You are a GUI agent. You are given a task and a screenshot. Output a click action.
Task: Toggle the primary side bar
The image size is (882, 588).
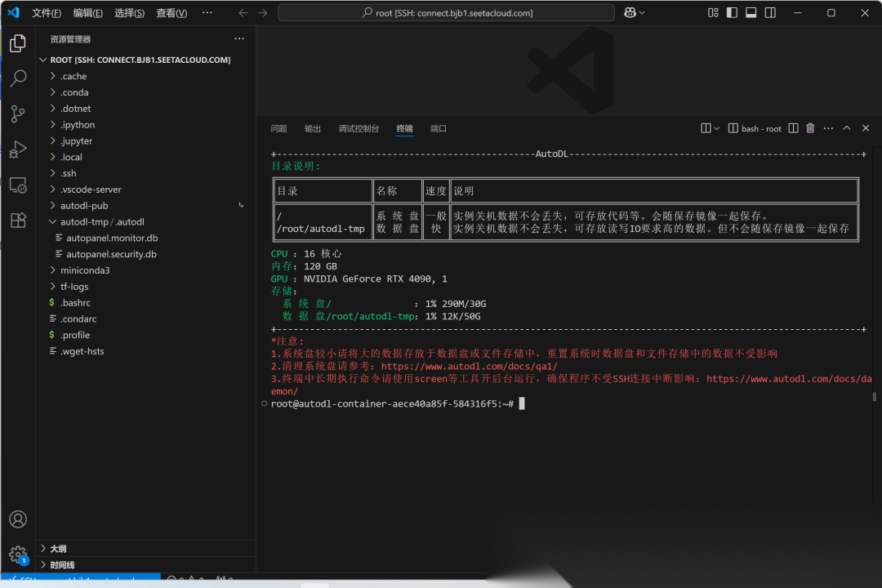[732, 12]
